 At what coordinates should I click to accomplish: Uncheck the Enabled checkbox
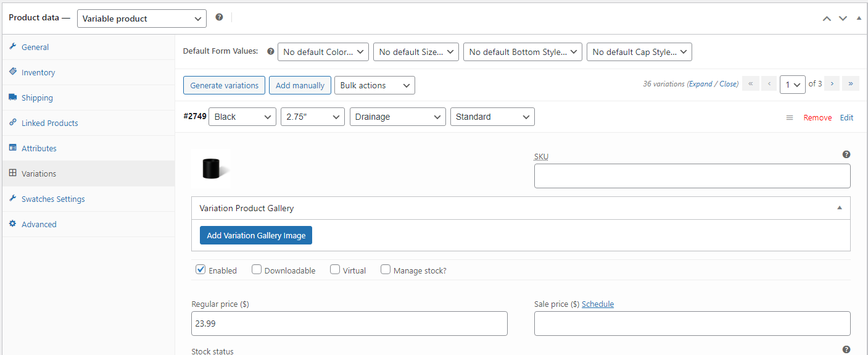click(x=200, y=269)
